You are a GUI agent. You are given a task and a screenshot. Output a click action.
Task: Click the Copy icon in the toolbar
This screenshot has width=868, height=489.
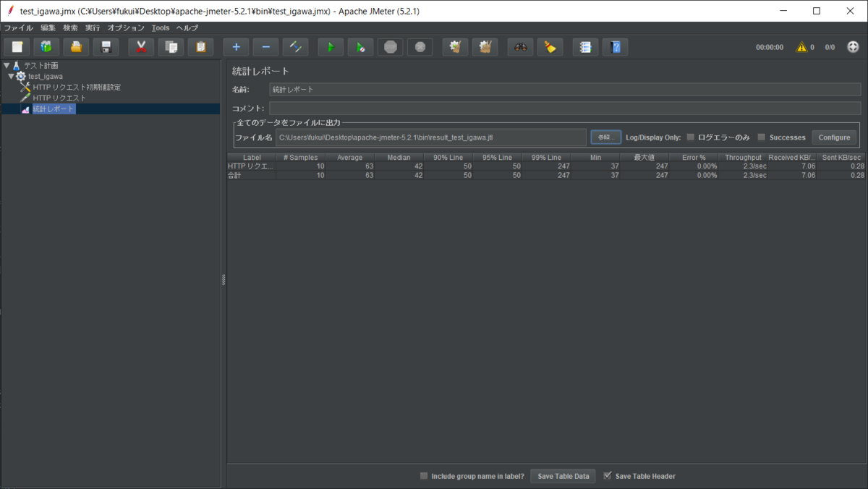171,47
